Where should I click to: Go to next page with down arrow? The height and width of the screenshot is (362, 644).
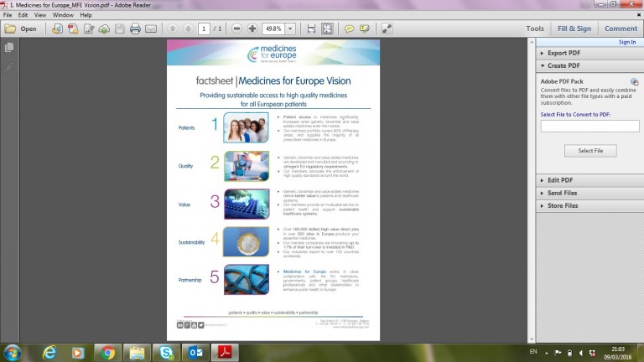point(188,28)
